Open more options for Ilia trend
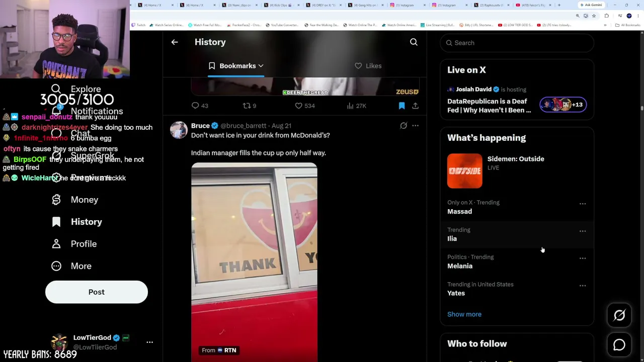 click(x=583, y=231)
